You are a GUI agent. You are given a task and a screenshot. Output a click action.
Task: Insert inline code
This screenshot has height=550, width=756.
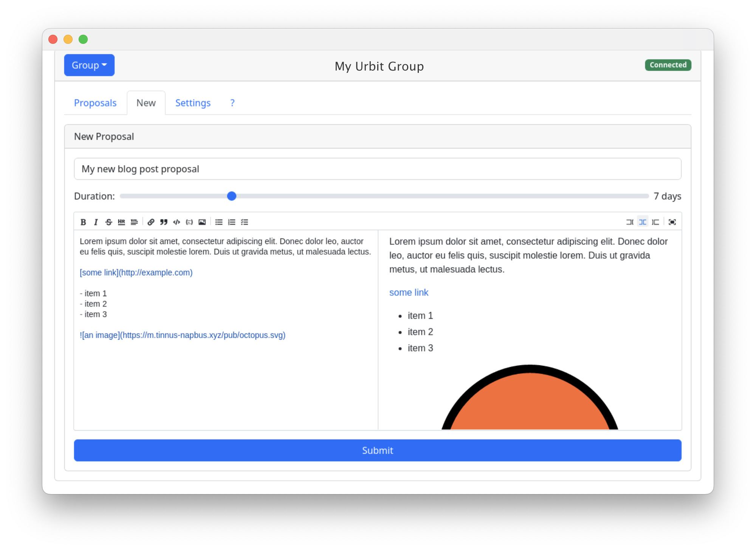coord(177,222)
